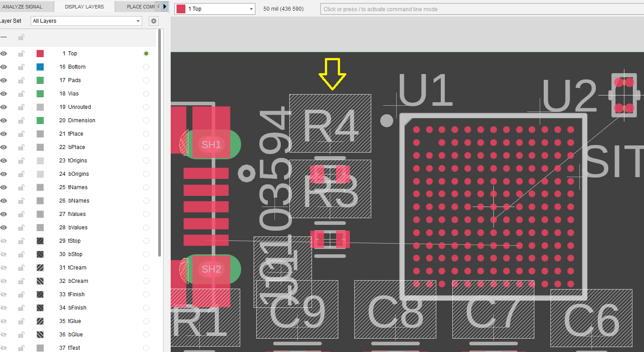Screen dimensions: 644x352
Task: Switch to the PLACE COMP tab
Action: (x=138, y=6)
